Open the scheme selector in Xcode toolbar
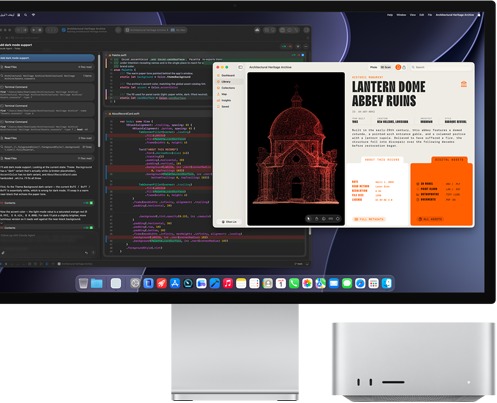This screenshot has width=497, height=403. click(147, 30)
